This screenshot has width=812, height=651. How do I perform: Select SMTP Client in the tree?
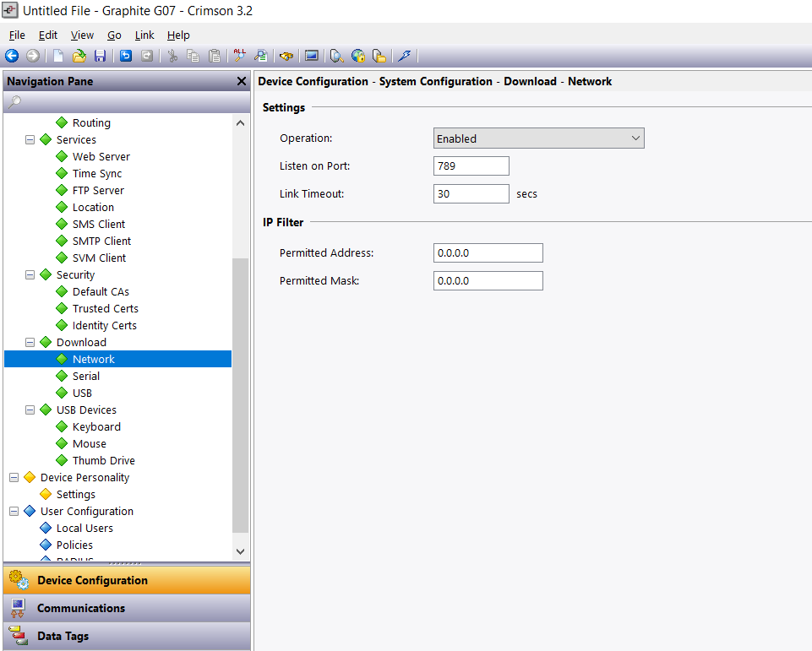pos(101,241)
